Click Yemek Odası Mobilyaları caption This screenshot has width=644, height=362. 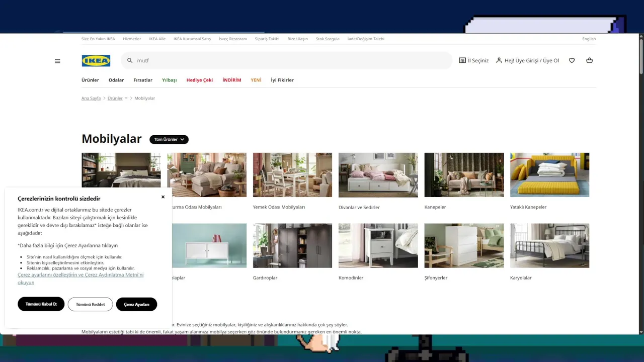pyautogui.click(x=279, y=207)
